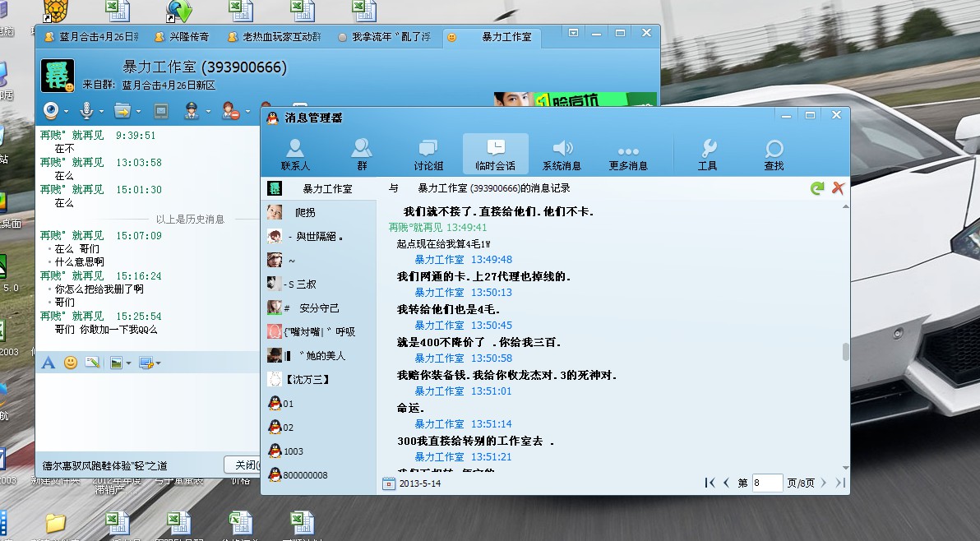Open font settings with the A icon

click(x=49, y=363)
